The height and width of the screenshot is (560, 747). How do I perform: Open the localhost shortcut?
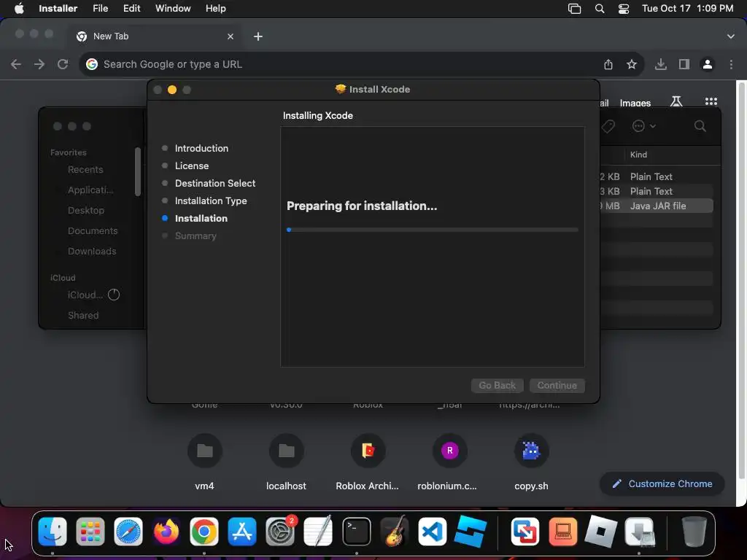[286, 462]
